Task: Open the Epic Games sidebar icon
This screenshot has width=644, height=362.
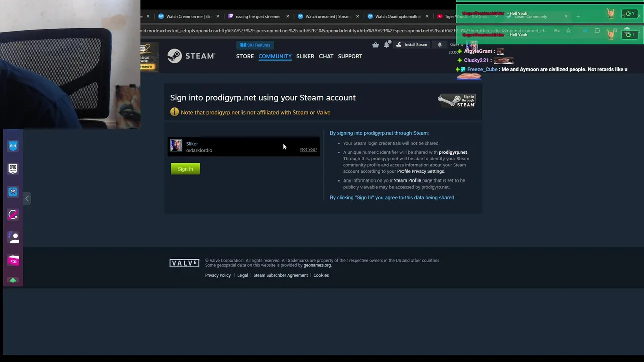Action: pyautogui.click(x=13, y=168)
